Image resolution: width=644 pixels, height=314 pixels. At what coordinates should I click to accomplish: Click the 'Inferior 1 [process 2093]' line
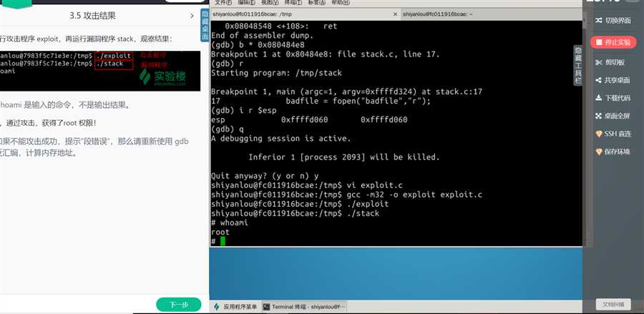tap(344, 157)
